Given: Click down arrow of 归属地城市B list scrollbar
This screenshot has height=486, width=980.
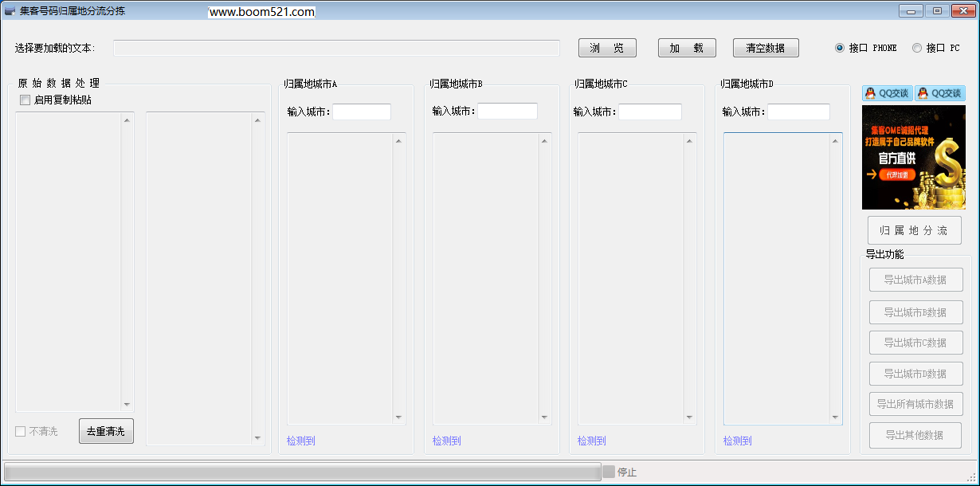Looking at the screenshot, I should click(544, 417).
